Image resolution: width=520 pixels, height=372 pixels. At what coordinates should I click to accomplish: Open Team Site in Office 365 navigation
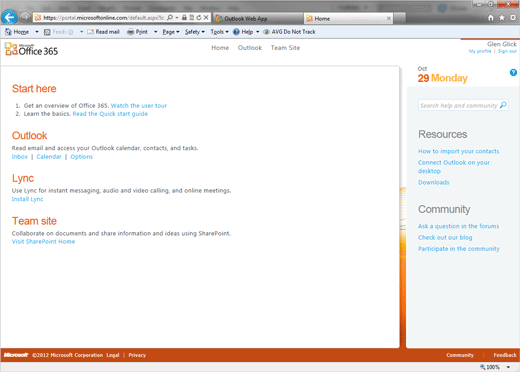click(x=285, y=48)
